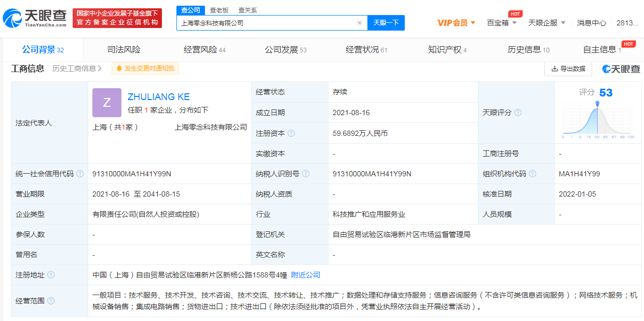Click the 天眼查 logo at top left
644x321 pixels.
click(34, 19)
